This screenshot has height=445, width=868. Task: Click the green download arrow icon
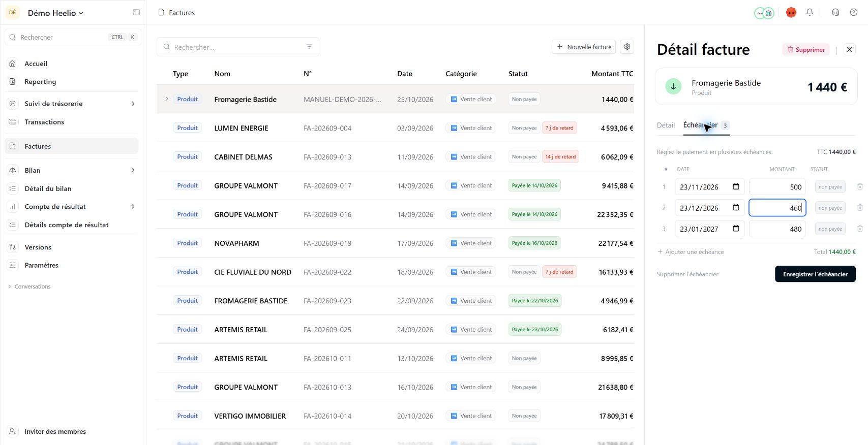tap(673, 86)
